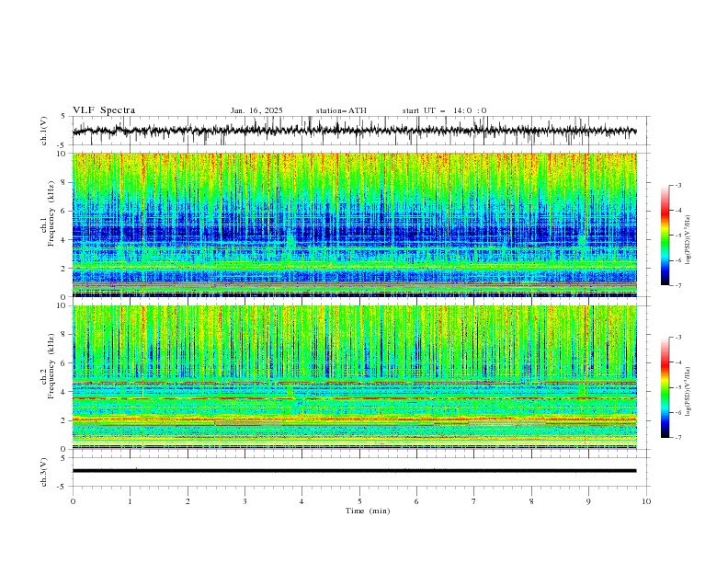Click the red 3.5 kHz line in ch.2 spectrogram
Screen dimensions: 728x563
[355, 398]
